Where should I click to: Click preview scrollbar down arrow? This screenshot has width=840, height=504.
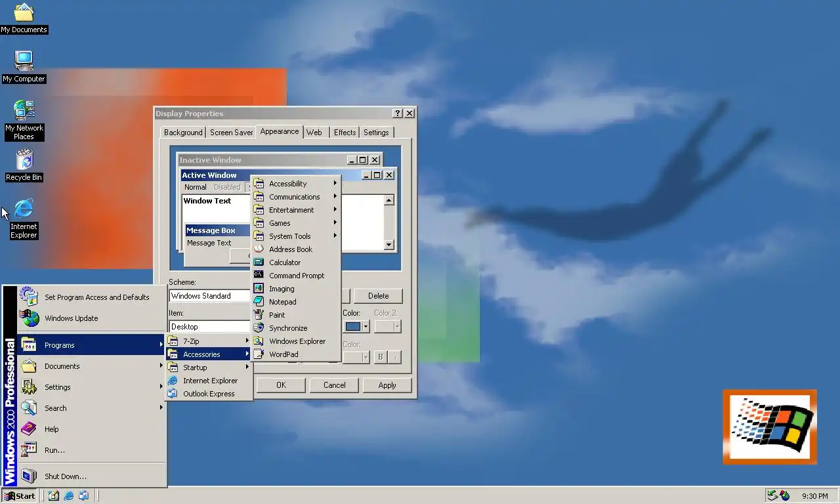pyautogui.click(x=389, y=245)
